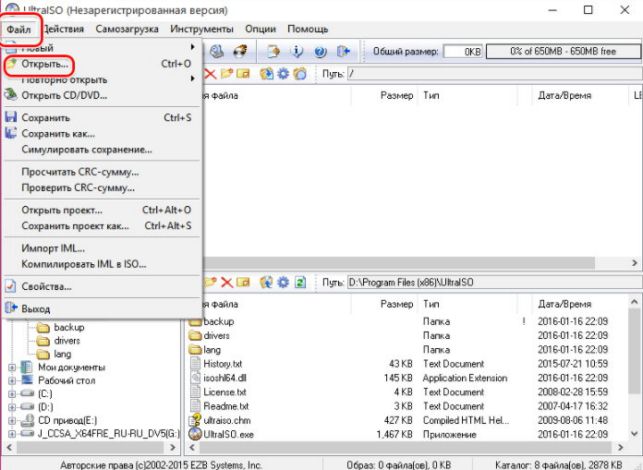Viewport: 643px width, 470px height.
Task: Expand the J_CCSA_X64FRE_RU-RU_DV5(G:) tree node
Action: point(12,433)
